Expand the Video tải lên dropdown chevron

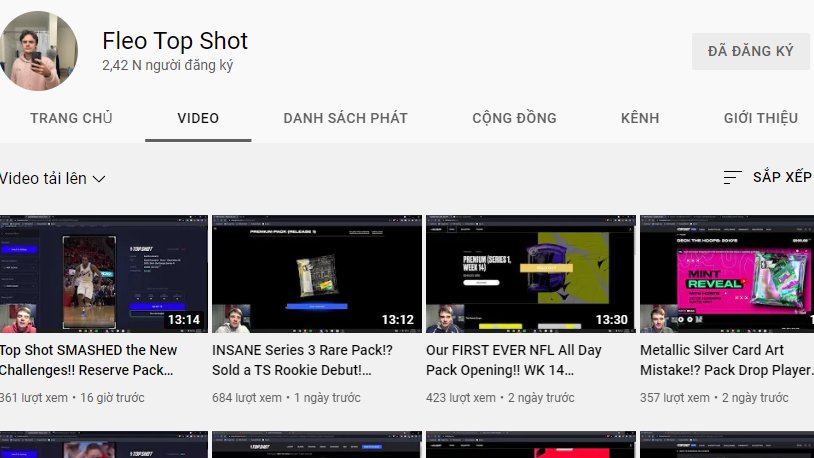(99, 179)
